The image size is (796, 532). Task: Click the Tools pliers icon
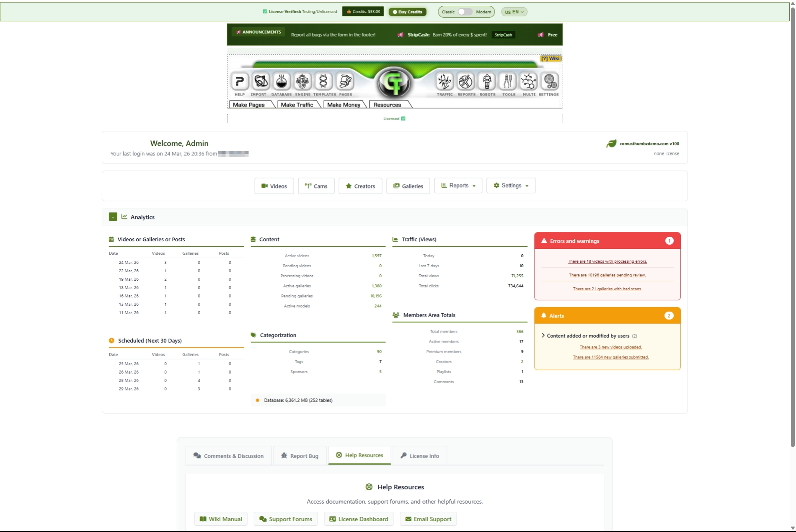point(508,82)
